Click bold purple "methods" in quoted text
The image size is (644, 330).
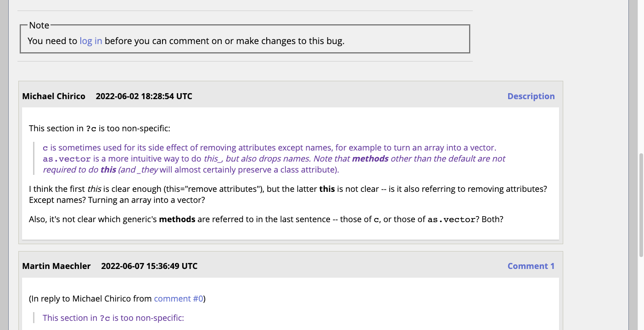(x=370, y=159)
